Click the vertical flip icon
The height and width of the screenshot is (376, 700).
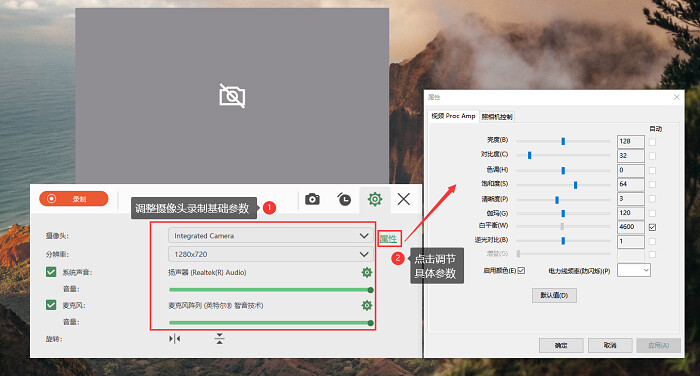click(219, 338)
